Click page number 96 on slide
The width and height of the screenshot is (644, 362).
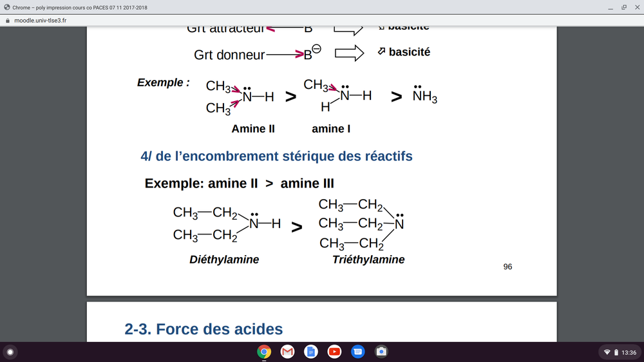[x=507, y=267]
